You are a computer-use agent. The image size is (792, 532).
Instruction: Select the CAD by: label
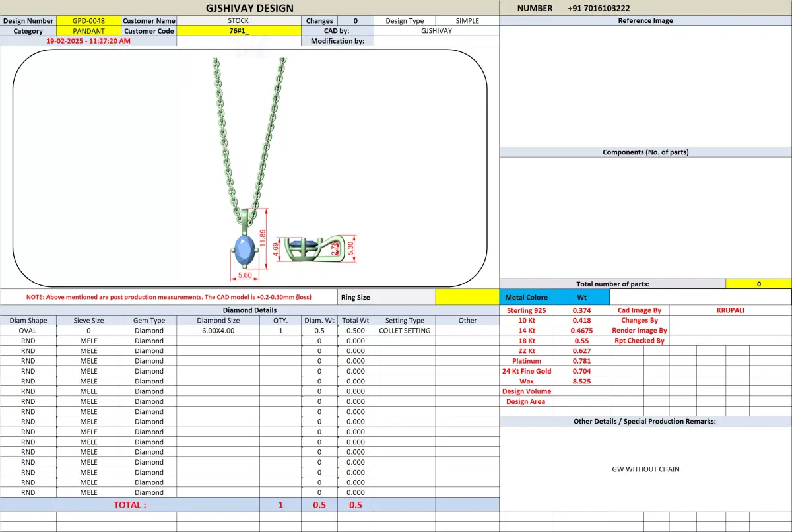click(x=337, y=31)
